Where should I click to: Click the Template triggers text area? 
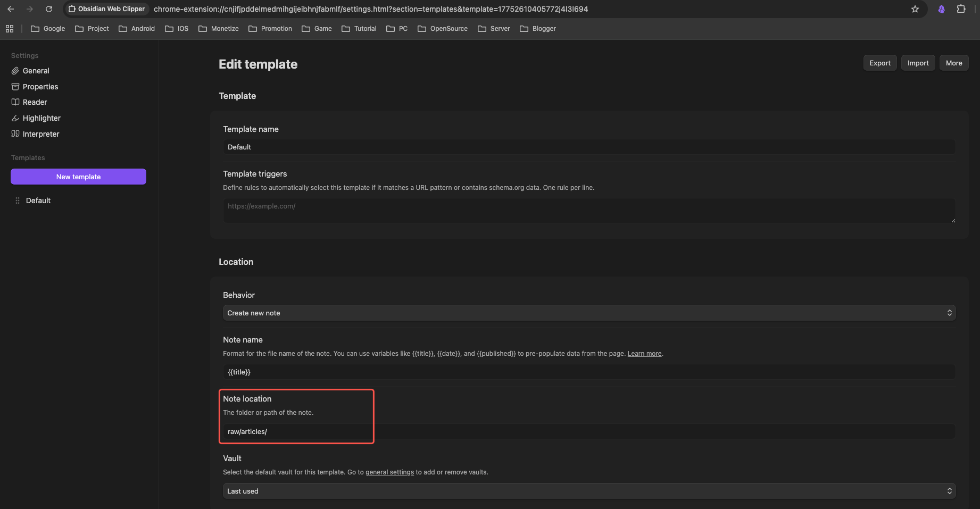click(589, 211)
